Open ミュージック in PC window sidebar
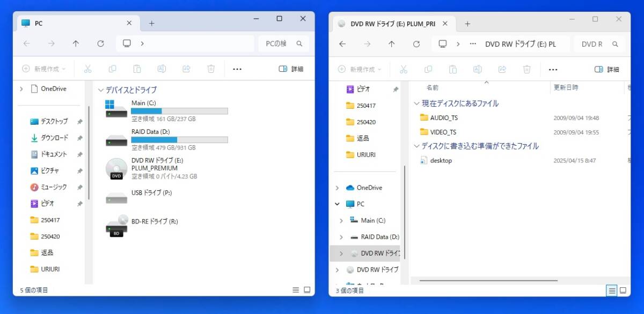The image size is (644, 314). pyautogui.click(x=49, y=187)
